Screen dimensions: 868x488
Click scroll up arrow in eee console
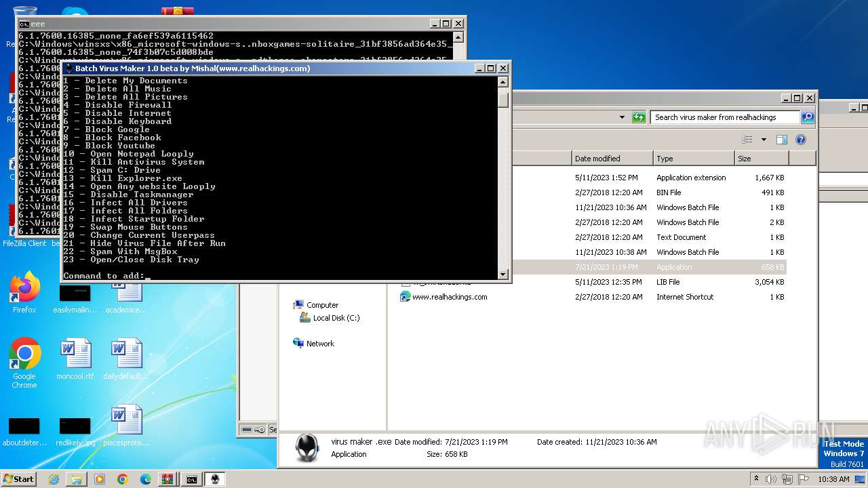click(x=458, y=37)
